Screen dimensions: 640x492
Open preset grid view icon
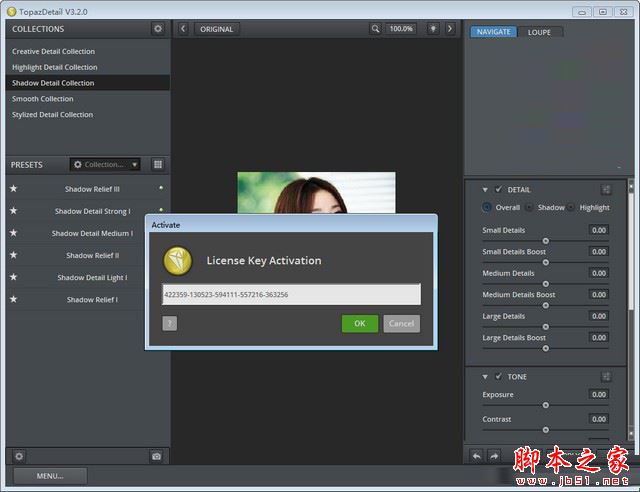pos(158,165)
